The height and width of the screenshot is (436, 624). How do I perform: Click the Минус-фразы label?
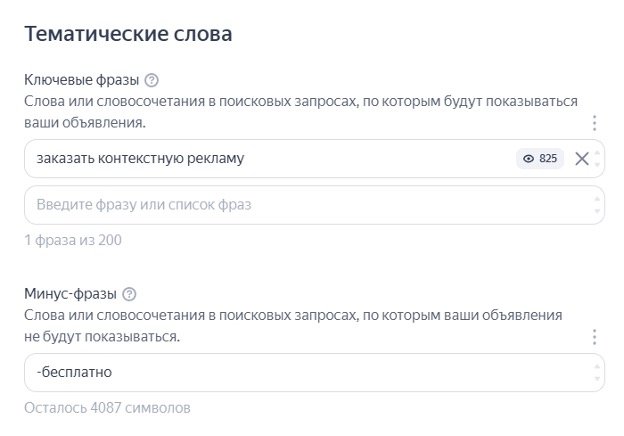pyautogui.click(x=69, y=294)
